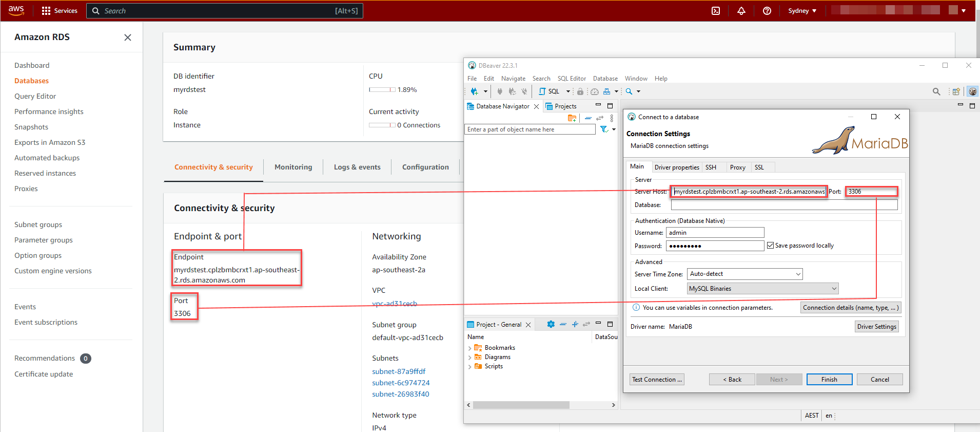Viewport: 980px width, 432px height.
Task: Click the Test Connection button
Action: 657,380
